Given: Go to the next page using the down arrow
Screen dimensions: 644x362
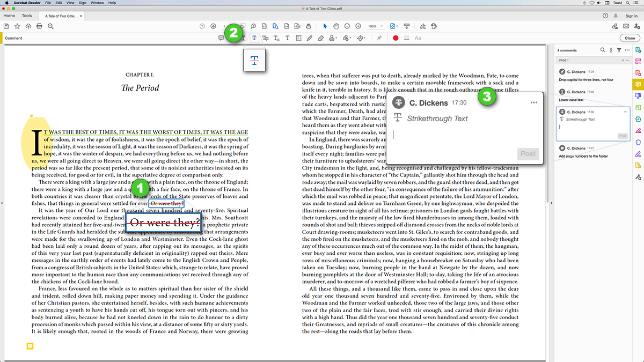Looking at the screenshot, I should (213, 26).
